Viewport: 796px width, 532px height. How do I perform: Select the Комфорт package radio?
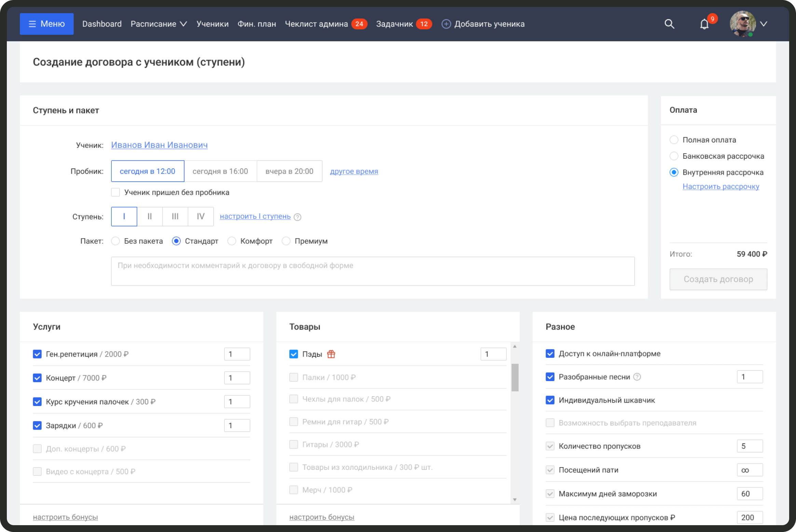[232, 241]
